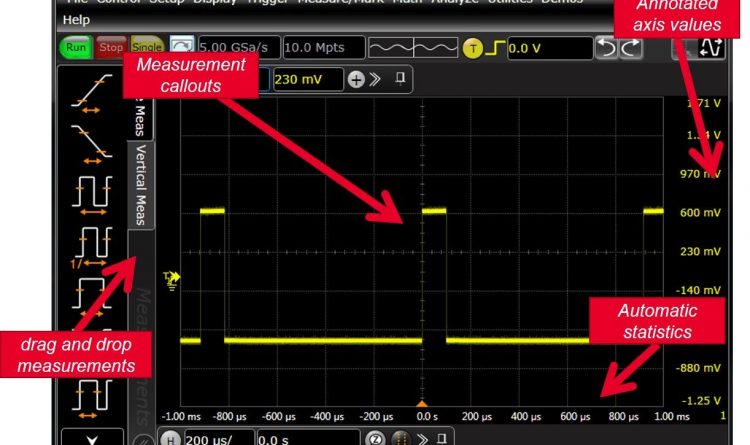Click the round horizontal icon next to Z
Viewport: 750px width, 445px height.
pyautogui.click(x=401, y=438)
